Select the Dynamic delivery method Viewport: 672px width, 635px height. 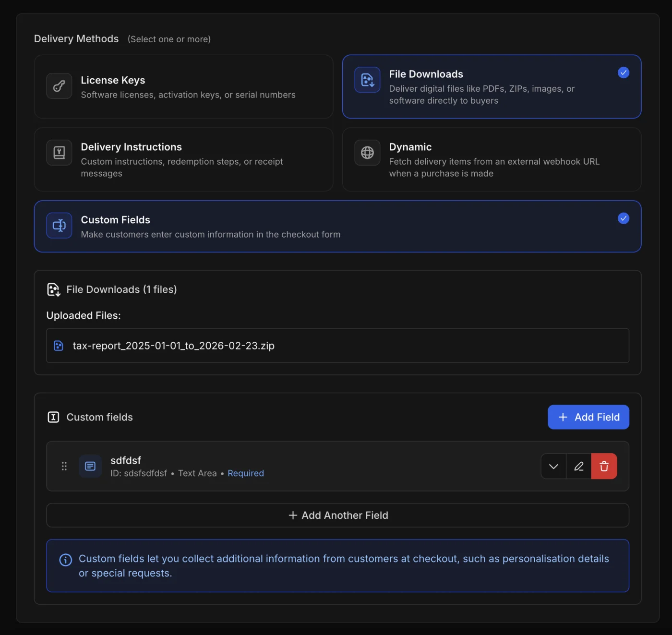tap(492, 159)
